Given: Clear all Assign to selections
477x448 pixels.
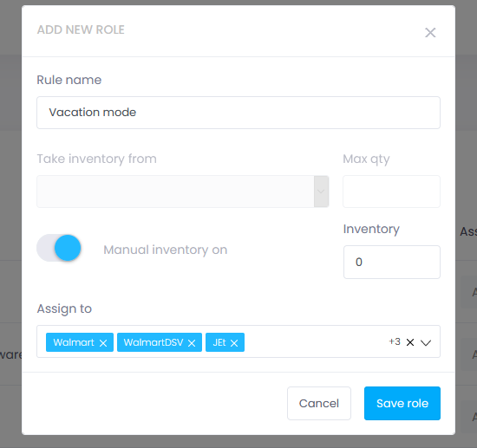Looking at the screenshot, I should pyautogui.click(x=410, y=342).
